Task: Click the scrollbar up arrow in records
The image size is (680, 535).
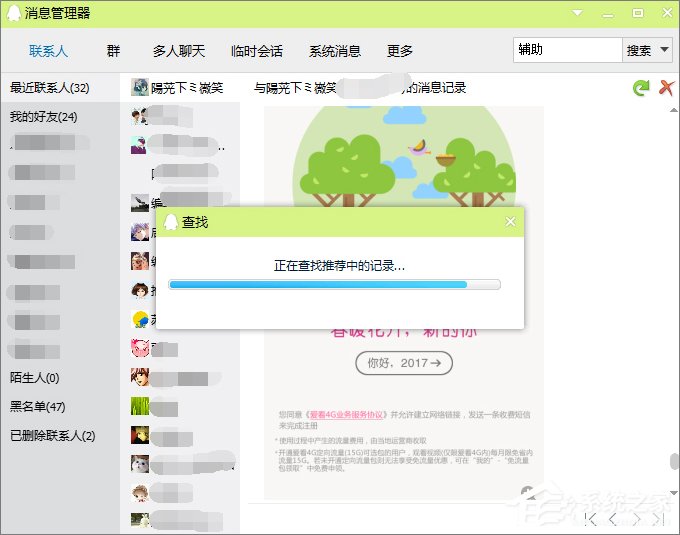Action: pyautogui.click(x=673, y=110)
